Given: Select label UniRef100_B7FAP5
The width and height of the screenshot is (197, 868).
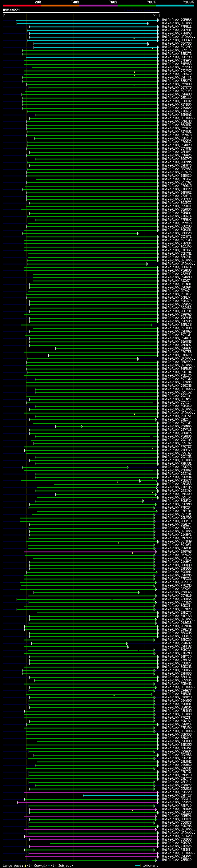Looking at the screenshot, I should click(177, 61).
